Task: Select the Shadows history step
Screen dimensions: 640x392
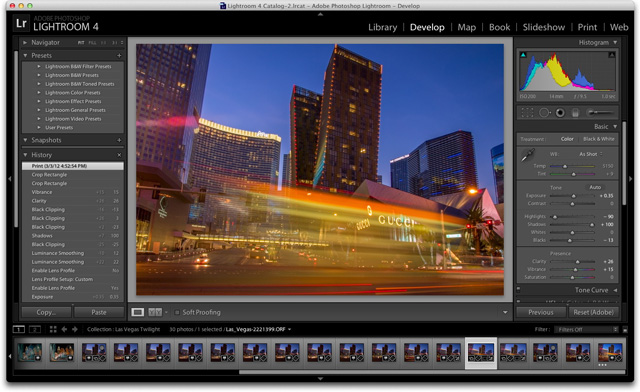Action: point(73,236)
